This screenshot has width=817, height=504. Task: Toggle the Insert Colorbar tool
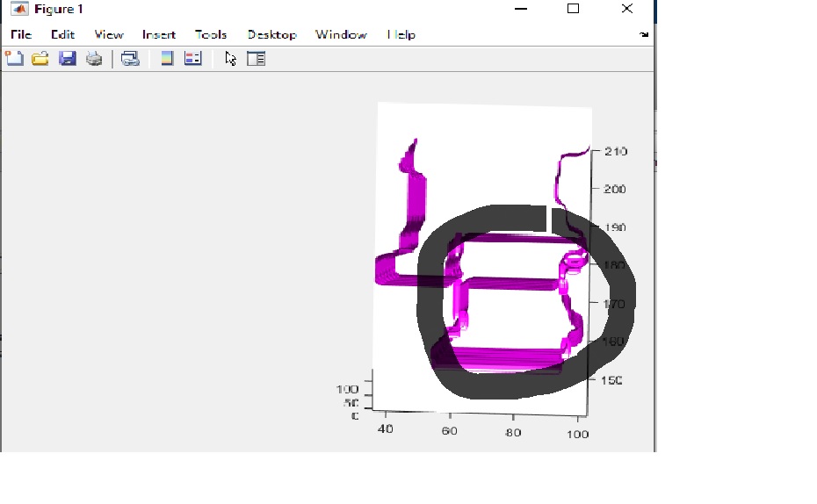click(x=167, y=59)
